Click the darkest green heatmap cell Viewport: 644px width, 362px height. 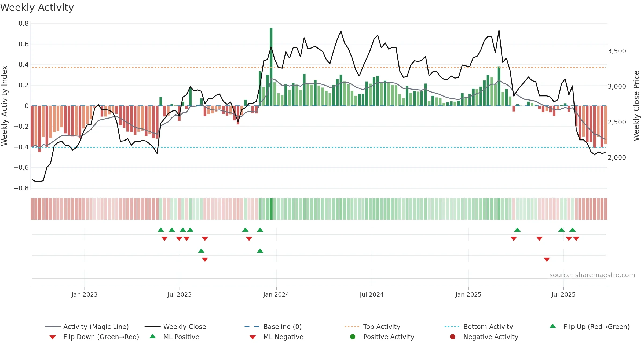coord(271,209)
